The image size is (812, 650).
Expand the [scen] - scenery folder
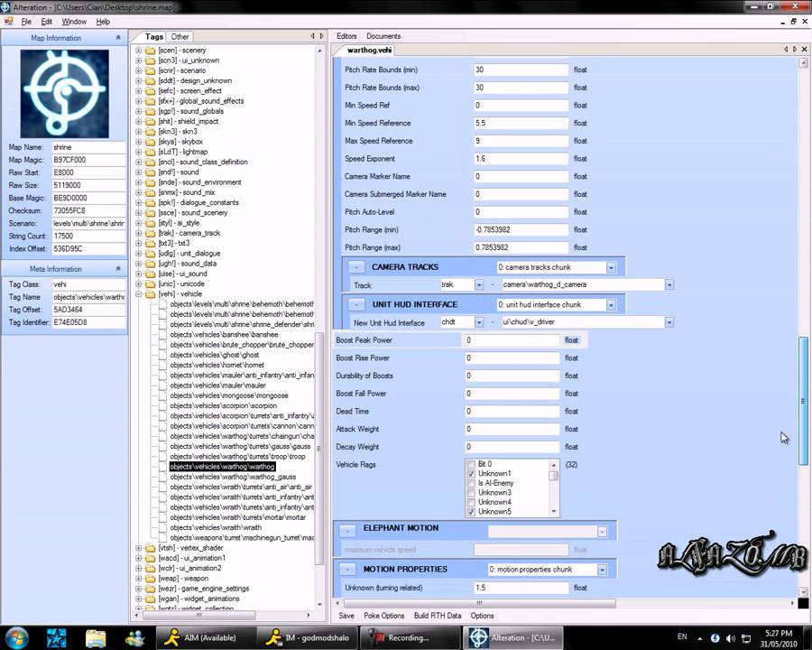tap(138, 51)
